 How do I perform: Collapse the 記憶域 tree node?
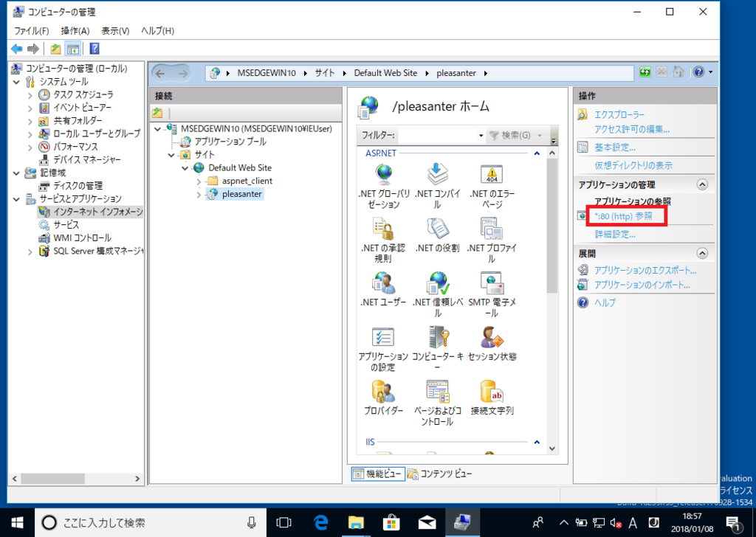[x=16, y=173]
